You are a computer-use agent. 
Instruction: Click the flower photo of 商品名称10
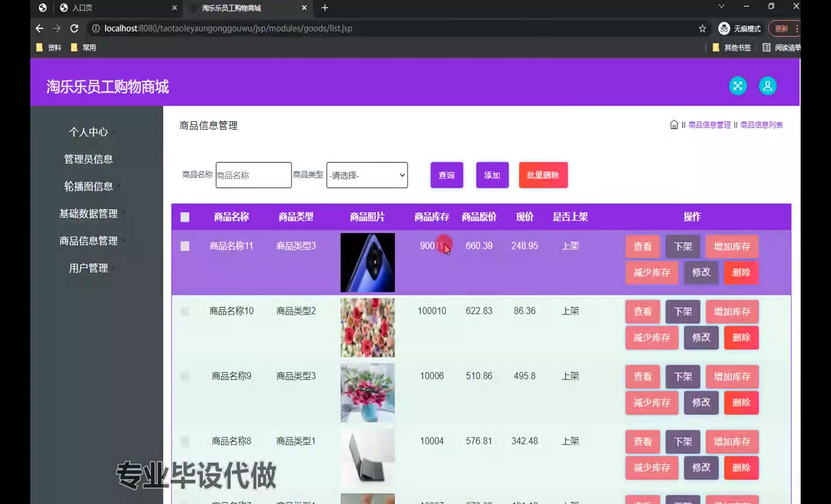click(368, 328)
